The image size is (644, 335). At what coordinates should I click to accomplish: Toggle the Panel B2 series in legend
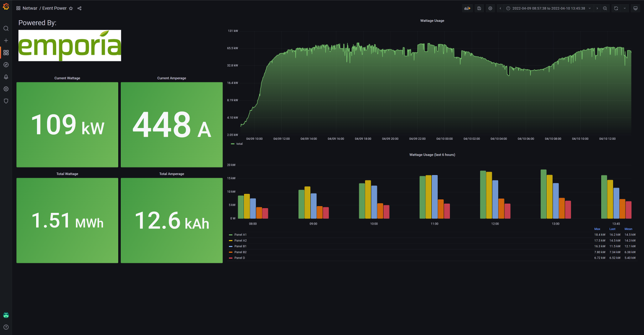(240, 252)
